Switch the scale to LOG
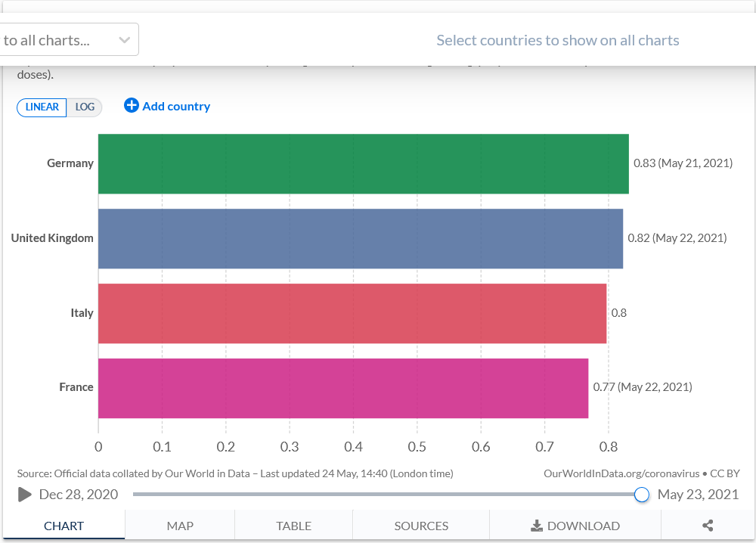756x543 pixels. tap(85, 107)
